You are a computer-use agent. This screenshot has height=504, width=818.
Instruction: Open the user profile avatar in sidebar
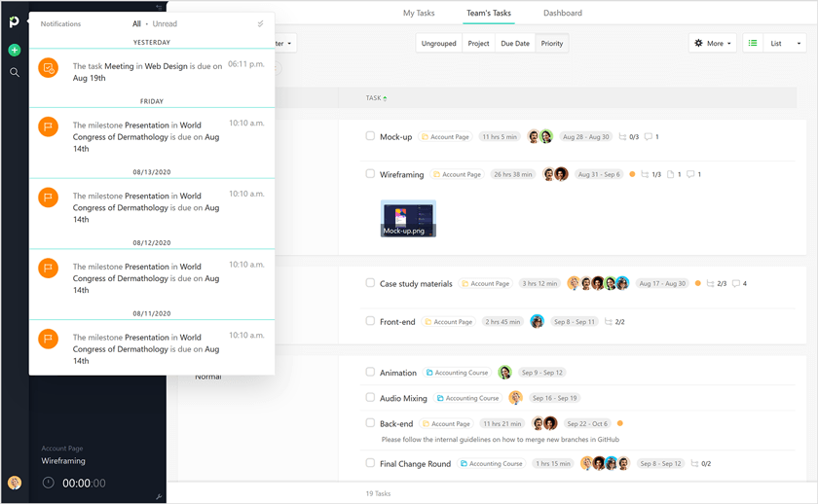click(15, 483)
